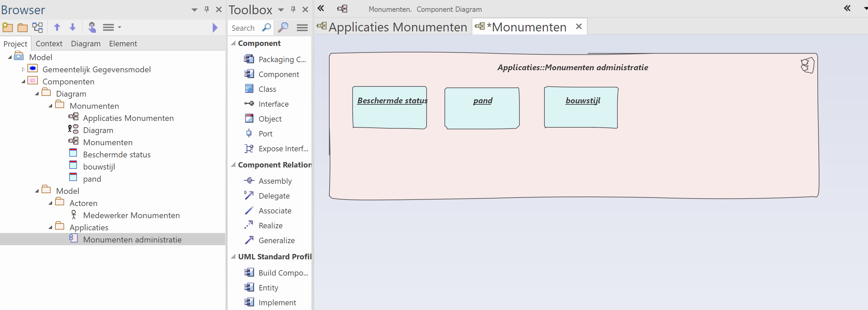Expand the Gemeentelijk Gegevensmodel node
868x310 pixels.
pos(23,70)
